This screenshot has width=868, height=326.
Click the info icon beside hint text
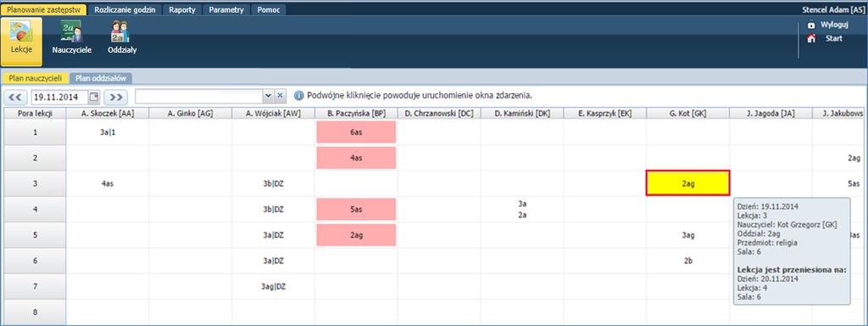(x=298, y=95)
